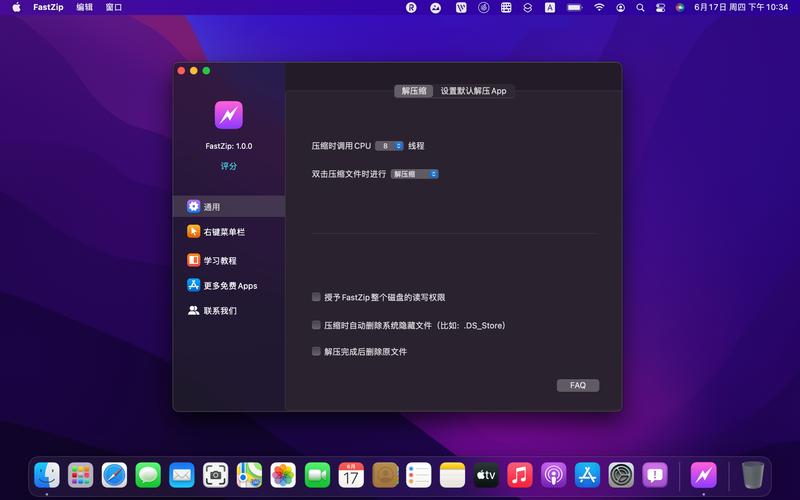This screenshot has height=500, width=800.
Task: Open Contacts in the Dock
Action: click(x=385, y=475)
